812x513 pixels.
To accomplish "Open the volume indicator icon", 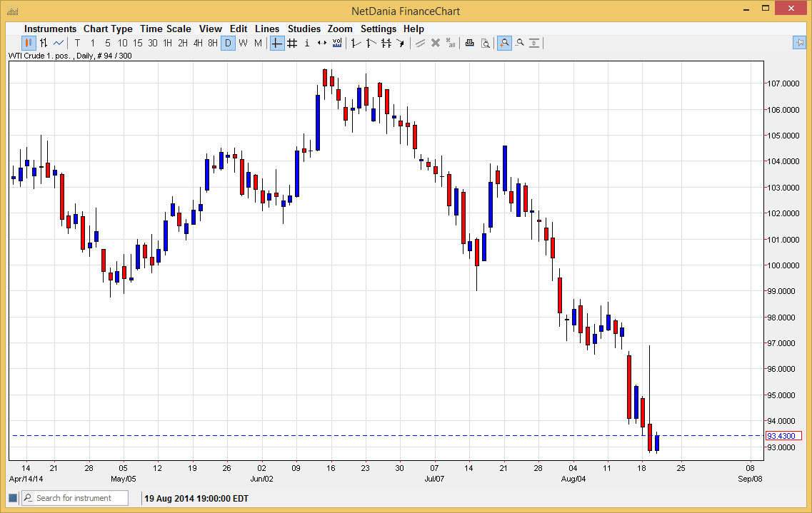I will (336, 43).
